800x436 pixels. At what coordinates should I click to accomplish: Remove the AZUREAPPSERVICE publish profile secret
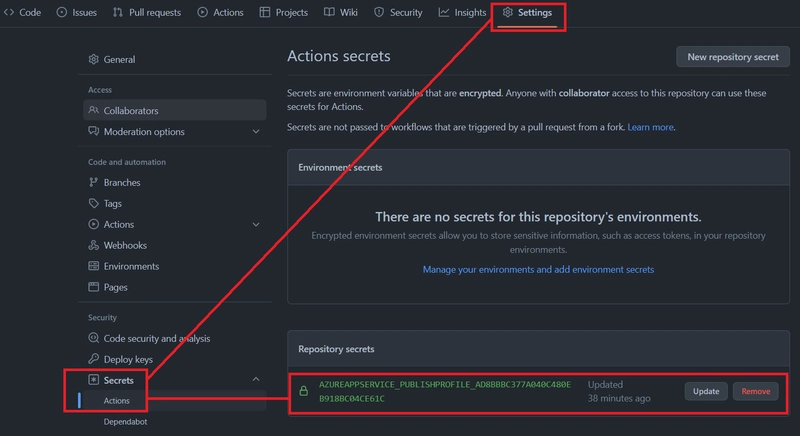tap(755, 391)
